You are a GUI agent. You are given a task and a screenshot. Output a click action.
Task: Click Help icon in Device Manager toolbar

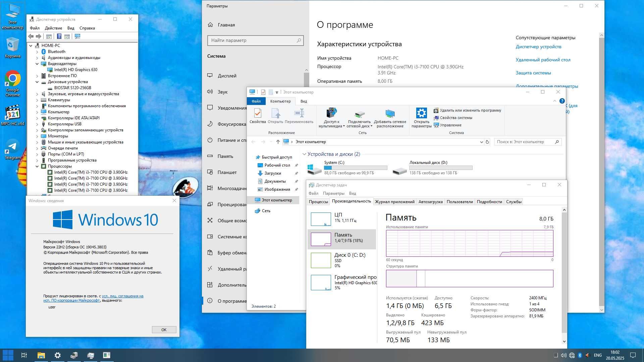[59, 36]
